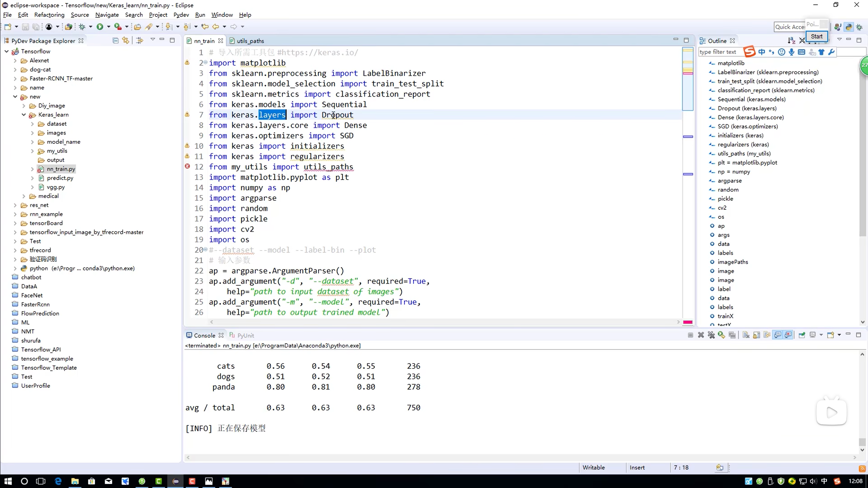Click the Pin Console icon
This screenshot has height=488, width=868.
(x=802, y=335)
